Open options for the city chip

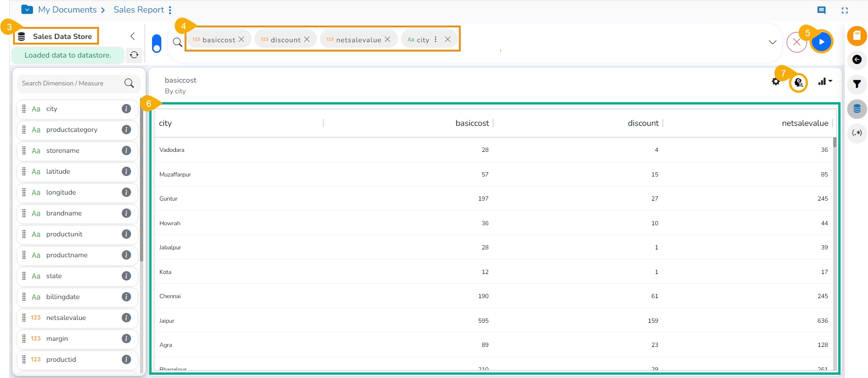point(436,39)
